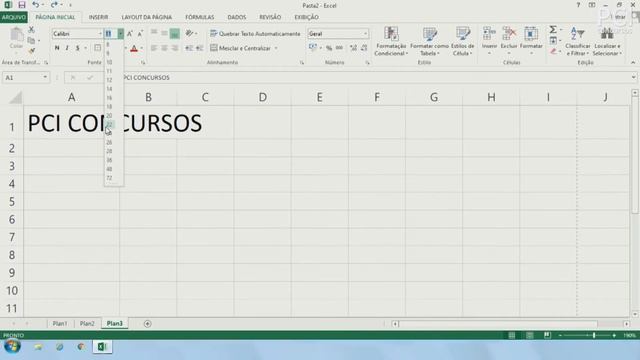Click the Windows Start orb
Image resolution: width=640 pixels, height=360 pixels.
click(12, 347)
